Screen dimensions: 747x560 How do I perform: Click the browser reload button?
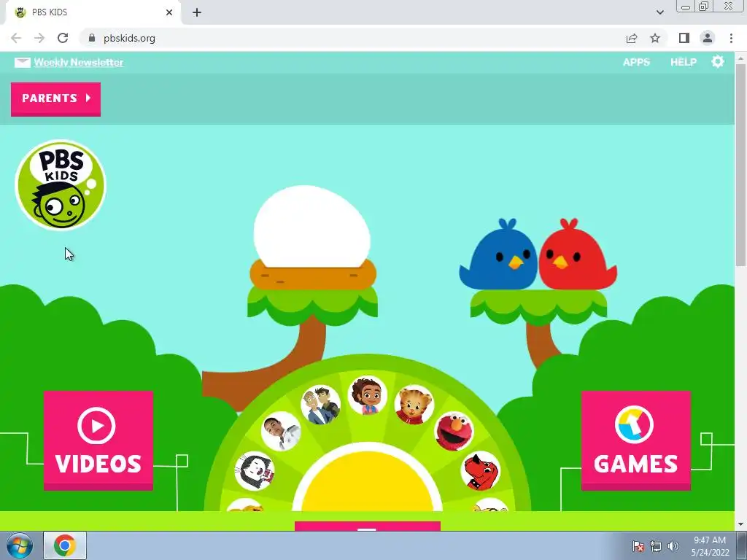[x=63, y=38]
